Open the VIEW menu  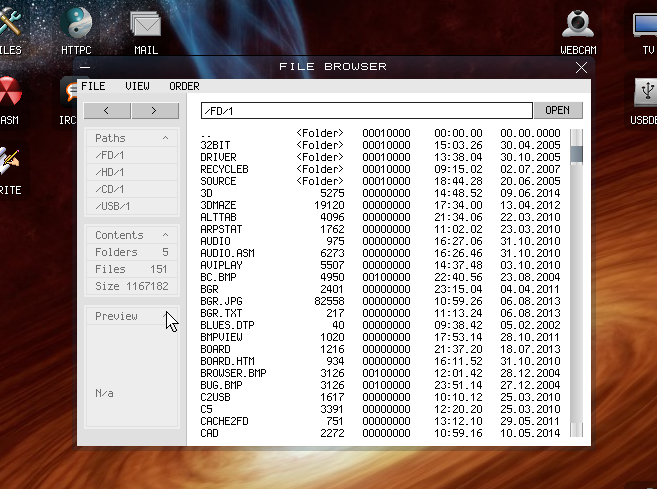click(x=137, y=86)
